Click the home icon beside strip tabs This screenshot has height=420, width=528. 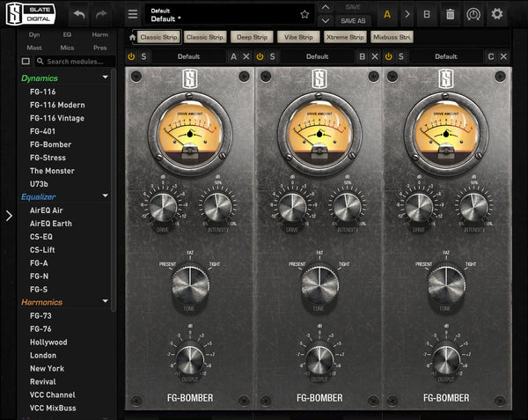[x=132, y=38]
